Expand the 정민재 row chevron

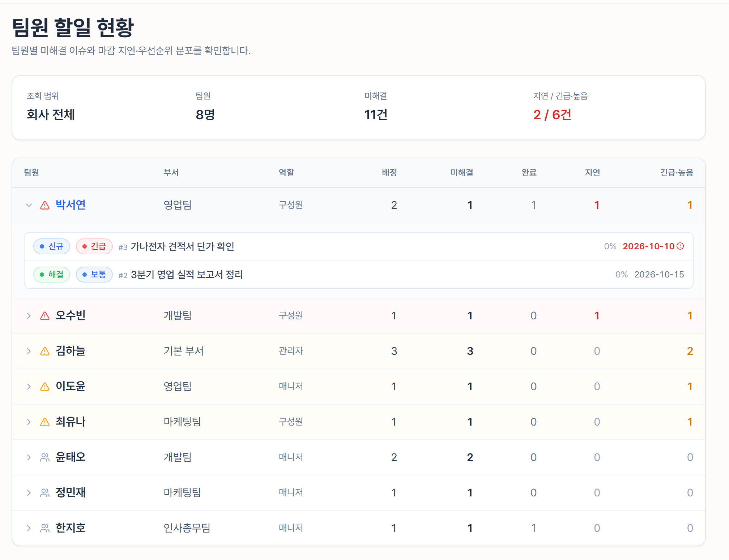(29, 493)
